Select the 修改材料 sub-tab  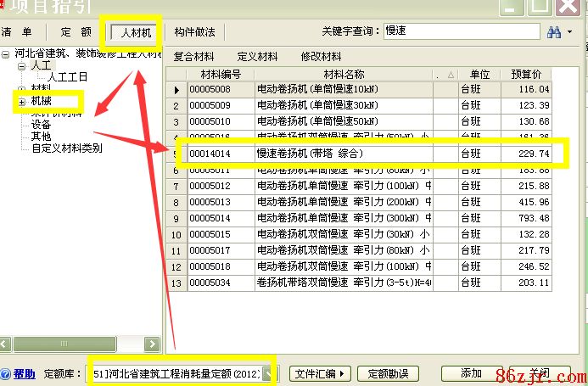(x=322, y=57)
